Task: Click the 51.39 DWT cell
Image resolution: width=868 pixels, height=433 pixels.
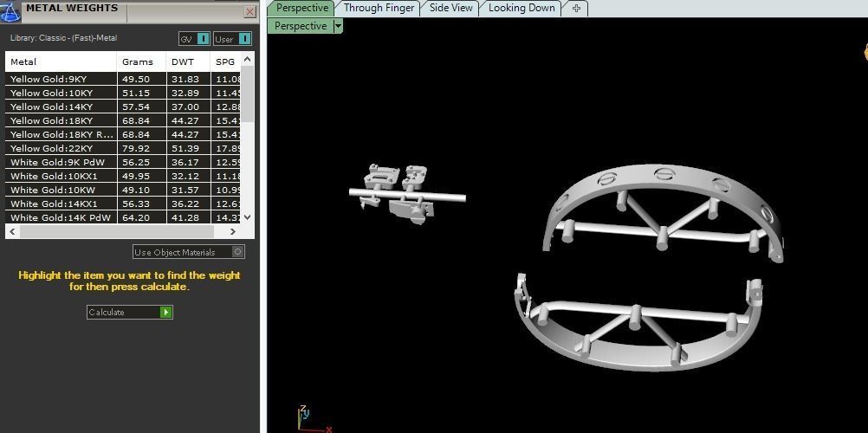Action: coord(188,148)
